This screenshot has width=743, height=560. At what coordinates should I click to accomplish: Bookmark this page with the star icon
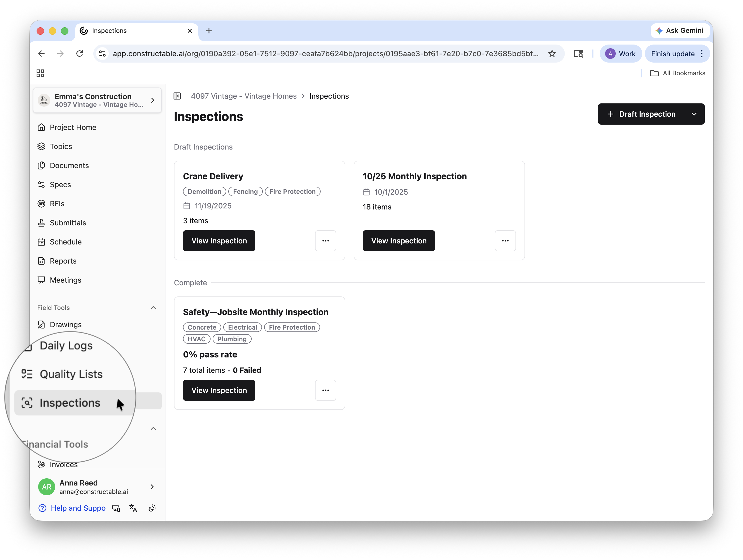552,54
